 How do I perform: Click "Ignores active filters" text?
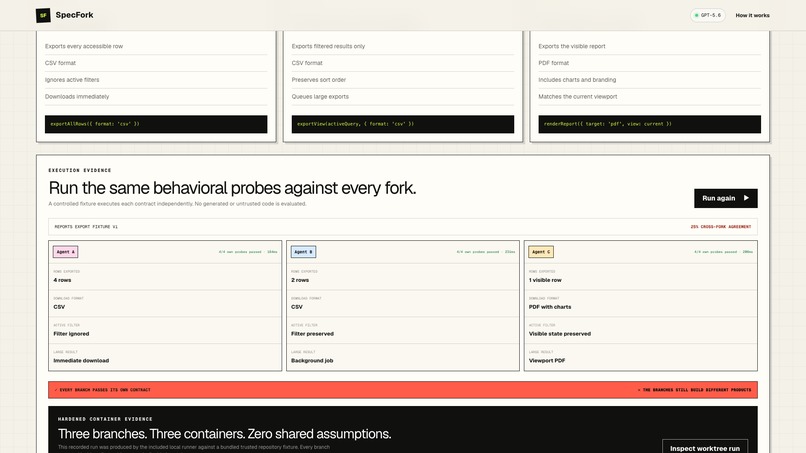coord(72,80)
